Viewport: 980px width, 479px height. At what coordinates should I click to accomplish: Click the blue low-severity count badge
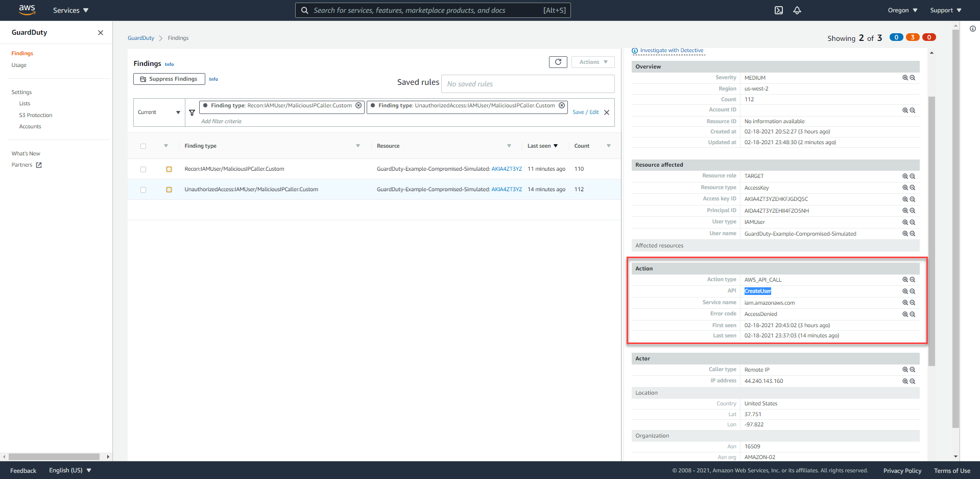(896, 37)
